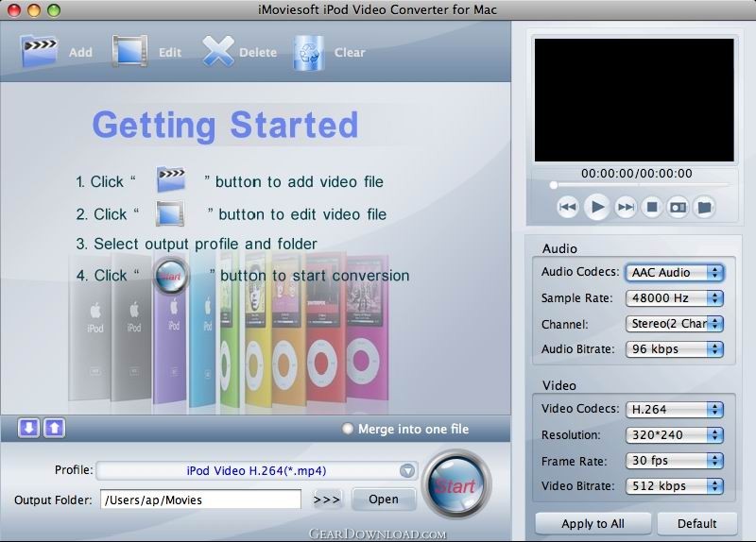Open the Video Bitrate dropdown

click(x=675, y=486)
